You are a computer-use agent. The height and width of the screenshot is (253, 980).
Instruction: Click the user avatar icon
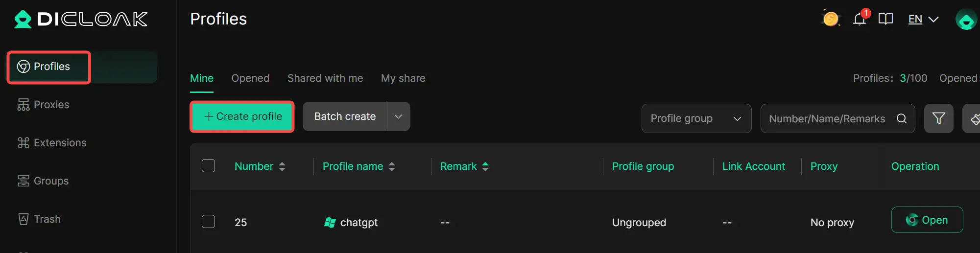966,20
